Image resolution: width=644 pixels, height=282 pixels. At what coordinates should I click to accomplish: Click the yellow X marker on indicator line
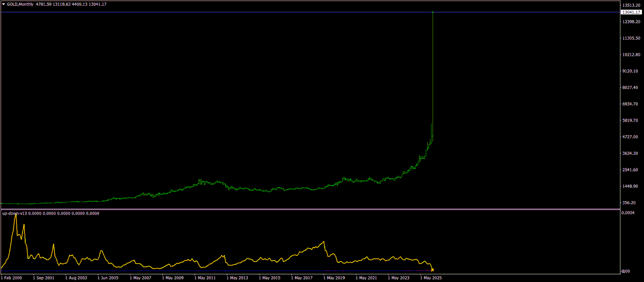click(433, 270)
